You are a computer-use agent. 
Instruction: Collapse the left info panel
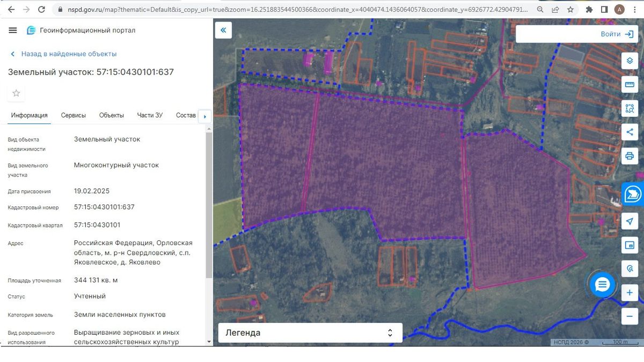coord(223,31)
